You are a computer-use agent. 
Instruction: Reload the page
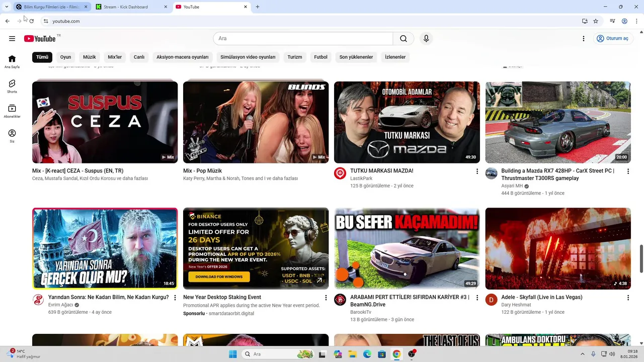[31, 21]
